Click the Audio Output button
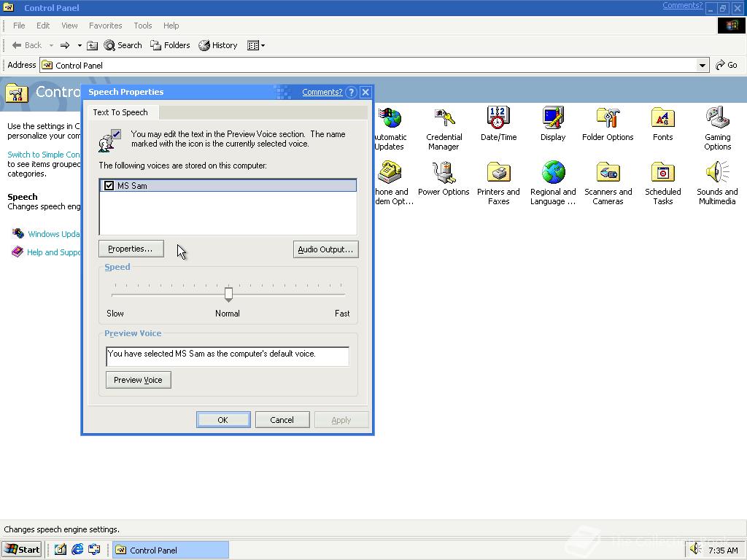 pos(325,249)
